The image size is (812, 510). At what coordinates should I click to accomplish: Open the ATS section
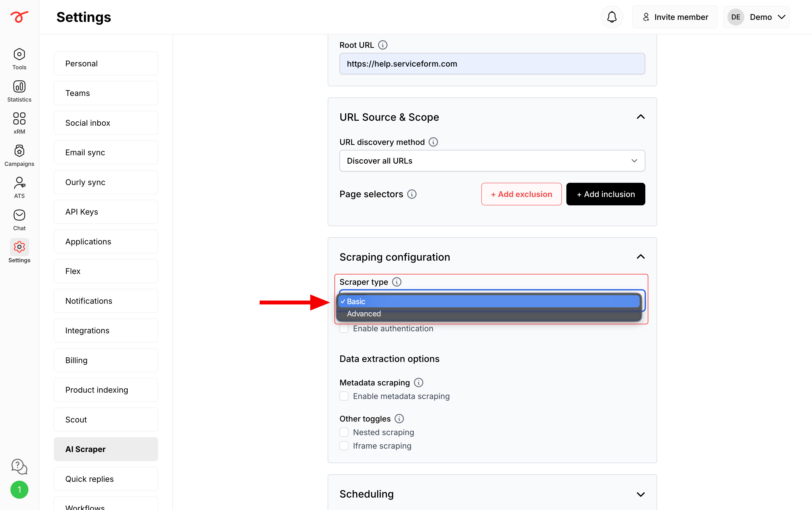19,188
